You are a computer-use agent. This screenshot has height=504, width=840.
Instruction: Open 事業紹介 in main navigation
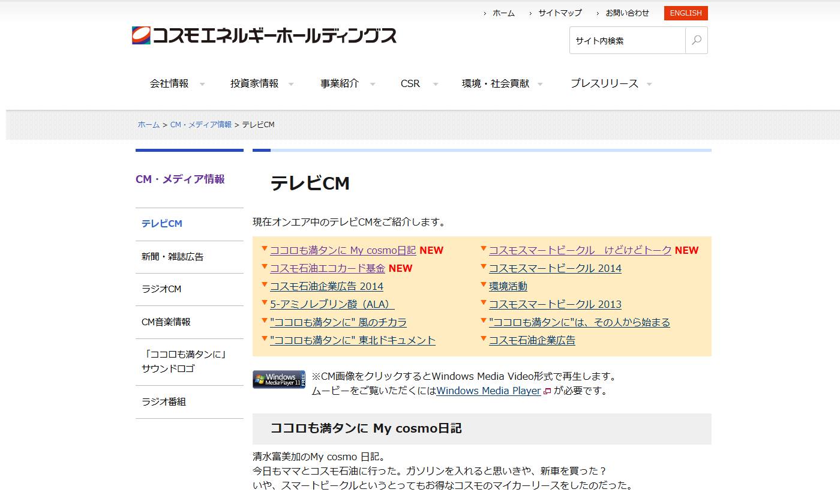[340, 83]
